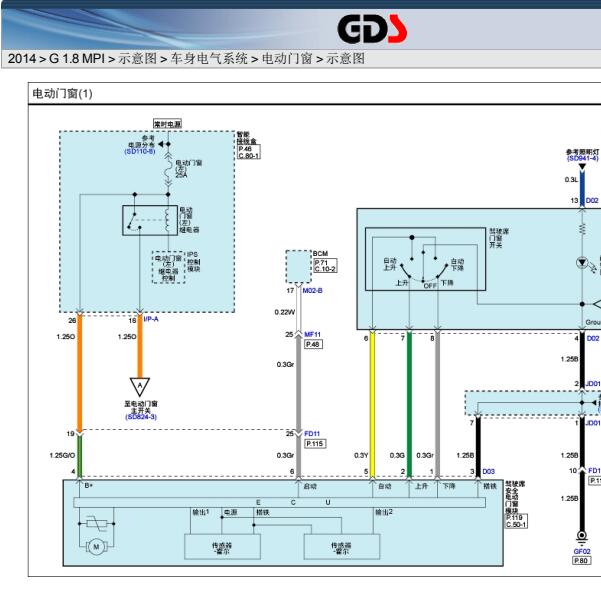The image size is (601, 600).
Task: Click the Hall sensor box under 输出1
Action: (x=222, y=547)
